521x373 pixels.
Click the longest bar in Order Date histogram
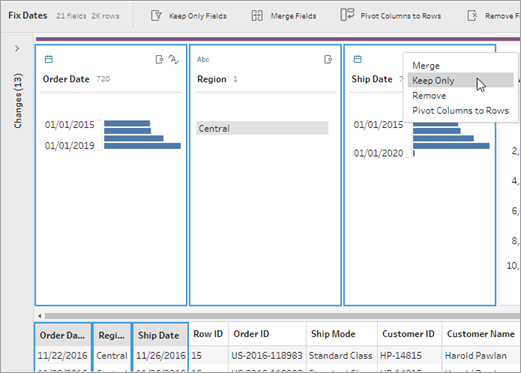pyautogui.click(x=142, y=146)
